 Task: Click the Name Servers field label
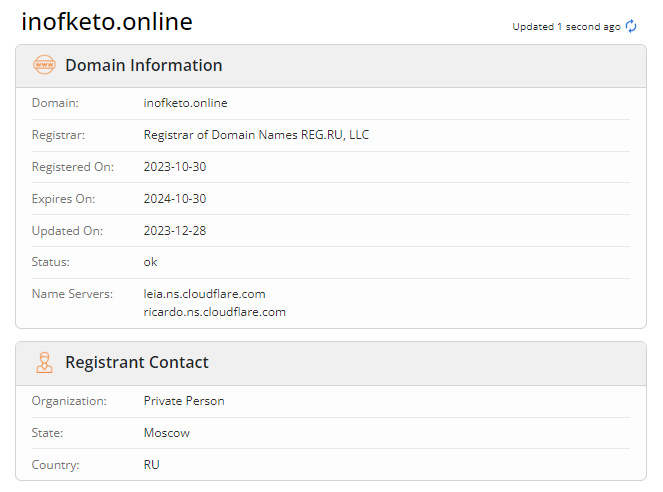point(73,294)
